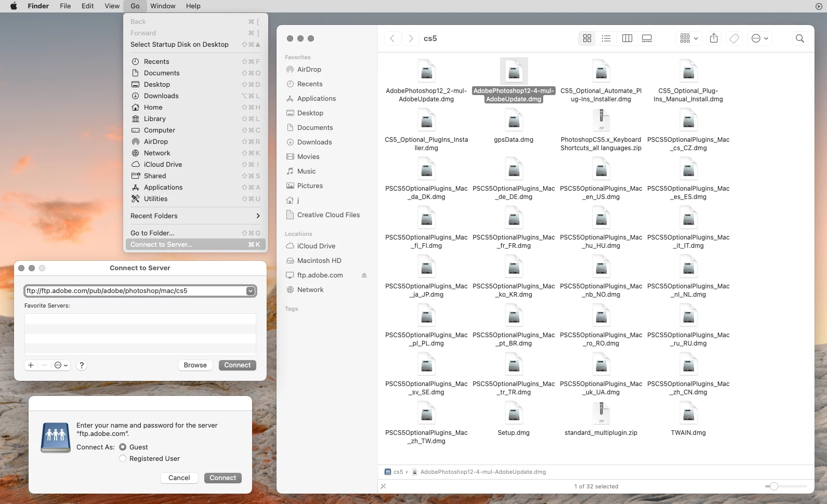
Task: Choose Go to Folder in Go menu
Action: (195, 233)
